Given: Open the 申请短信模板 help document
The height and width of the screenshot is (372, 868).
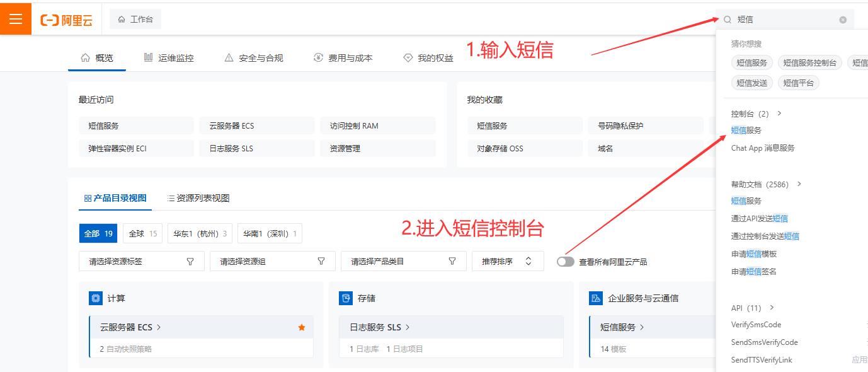Looking at the screenshot, I should (754, 254).
